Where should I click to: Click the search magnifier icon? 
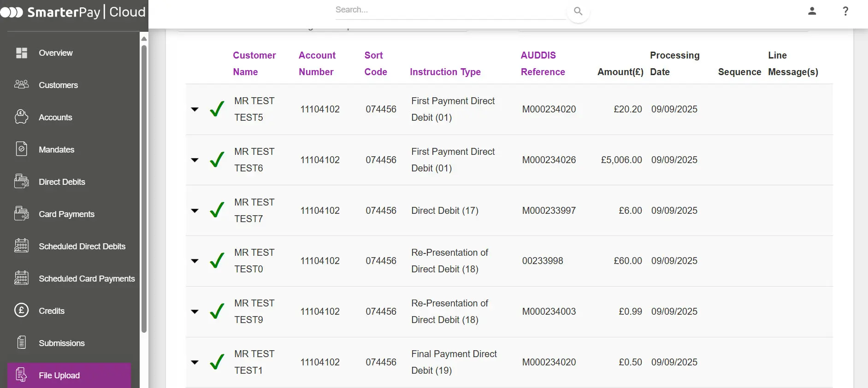[x=578, y=11]
